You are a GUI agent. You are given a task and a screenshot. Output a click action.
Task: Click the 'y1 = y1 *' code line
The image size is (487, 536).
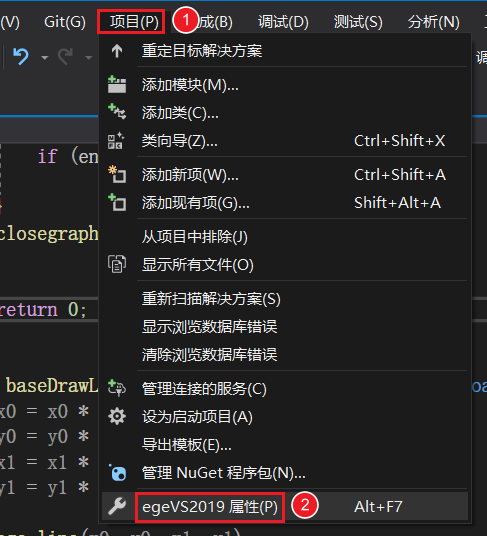(x=44, y=488)
